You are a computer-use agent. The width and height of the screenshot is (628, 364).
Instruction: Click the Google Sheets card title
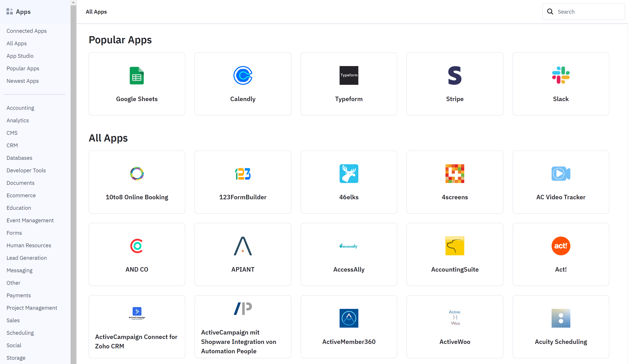[137, 99]
